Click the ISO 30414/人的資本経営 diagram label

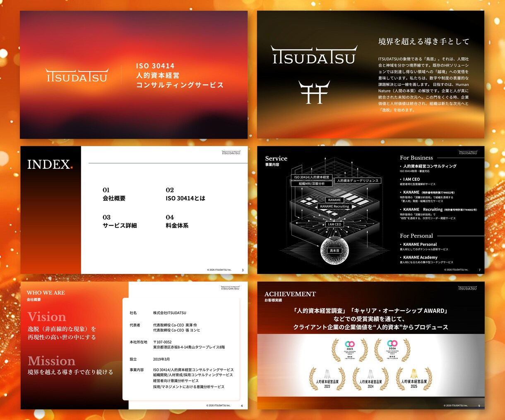[x=311, y=177]
